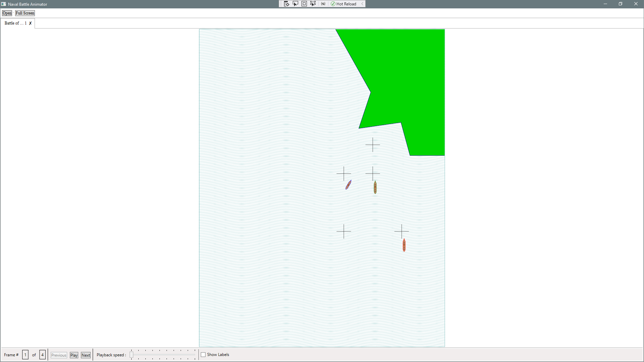Open the Live Visual Tree icon
The width and height of the screenshot is (644, 362).
(286, 4)
